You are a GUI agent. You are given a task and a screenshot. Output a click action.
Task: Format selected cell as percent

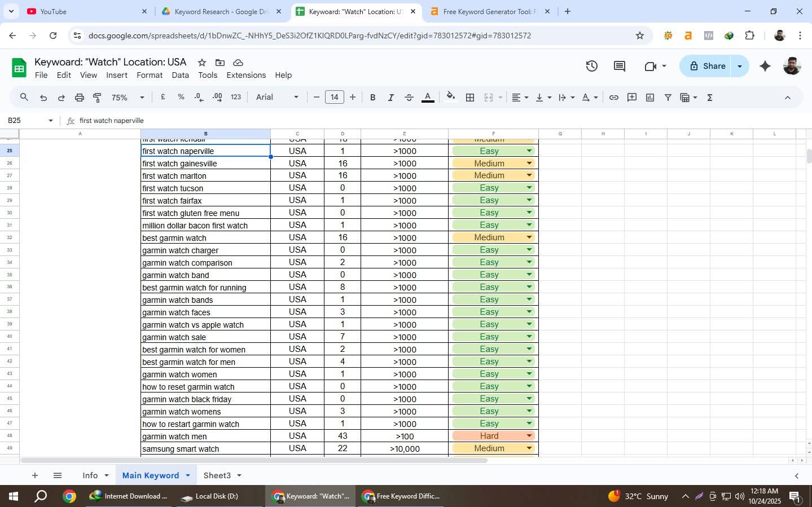(181, 97)
